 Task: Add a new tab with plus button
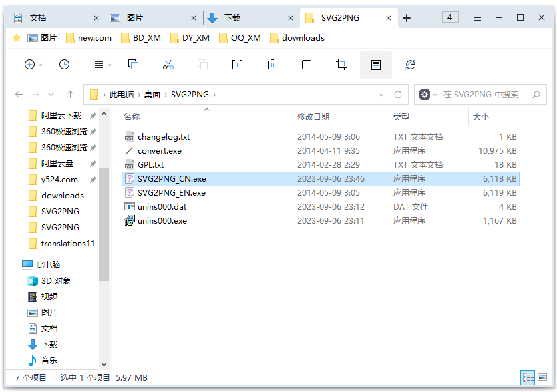pyautogui.click(x=407, y=18)
